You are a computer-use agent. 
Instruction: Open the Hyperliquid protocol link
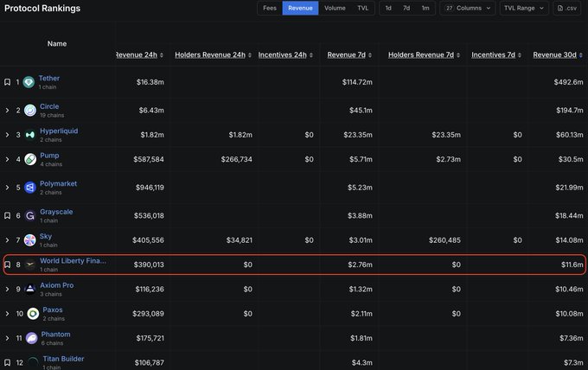pos(59,131)
